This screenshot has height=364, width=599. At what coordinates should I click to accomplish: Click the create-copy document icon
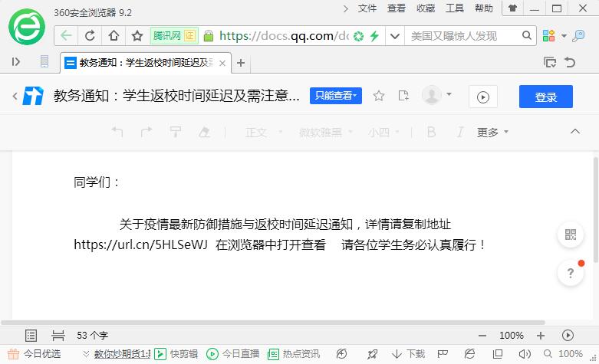[x=403, y=96]
